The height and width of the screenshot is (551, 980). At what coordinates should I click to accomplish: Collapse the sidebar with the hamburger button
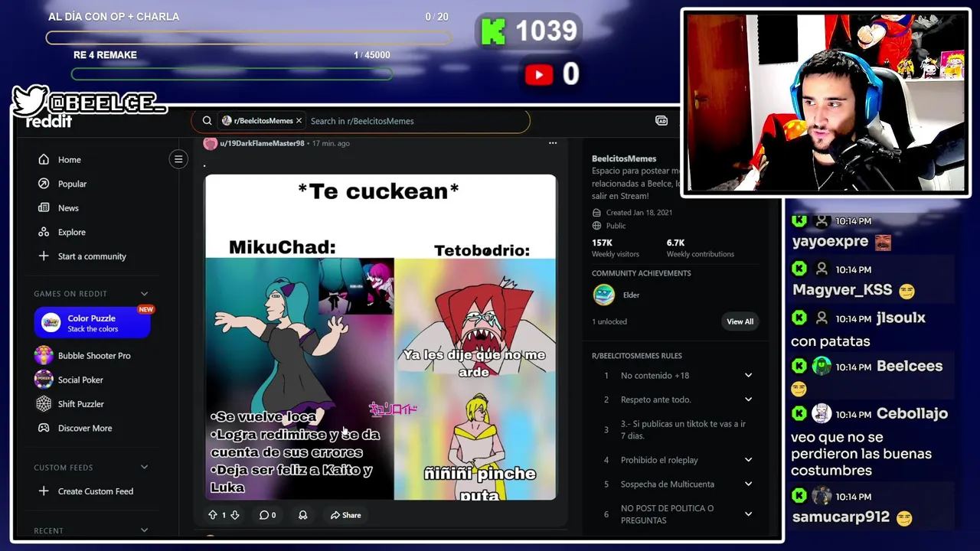[178, 159]
